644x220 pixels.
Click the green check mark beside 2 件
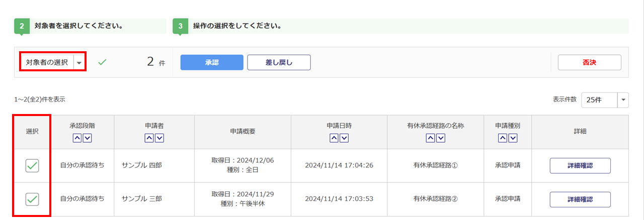(102, 62)
